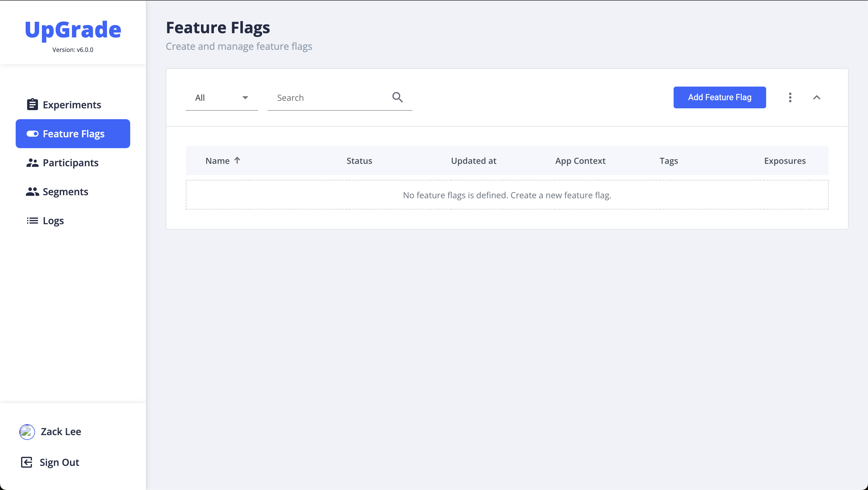
Task: Click the search magnifier icon
Action: pyautogui.click(x=397, y=97)
